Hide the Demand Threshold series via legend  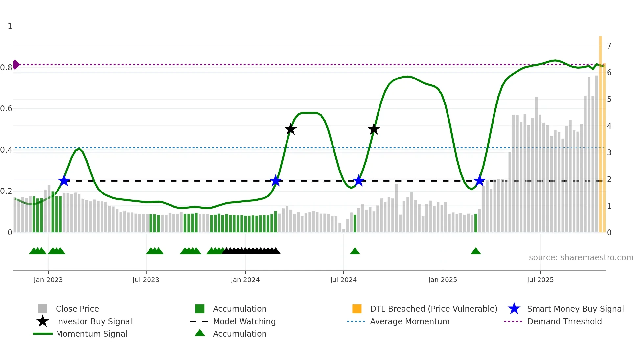point(564,321)
